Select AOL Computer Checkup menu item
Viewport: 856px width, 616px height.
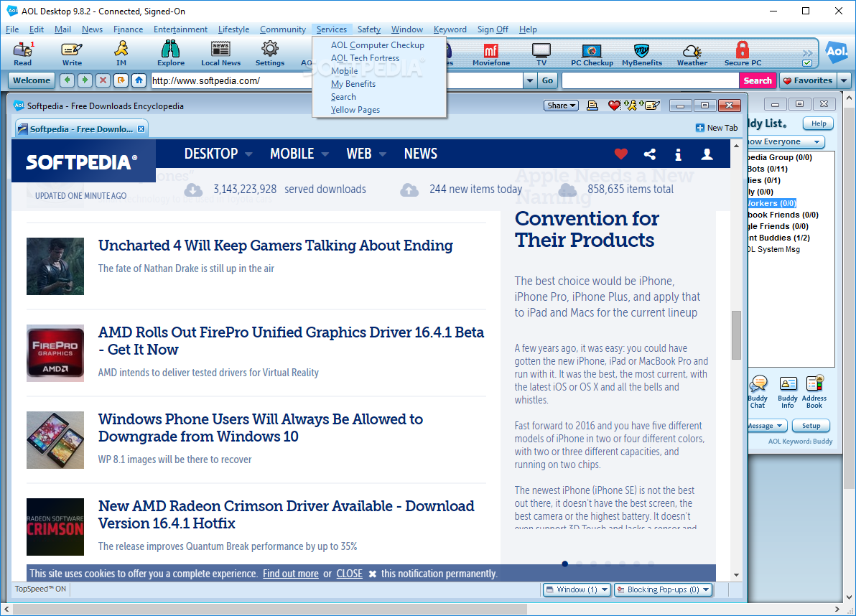click(378, 45)
